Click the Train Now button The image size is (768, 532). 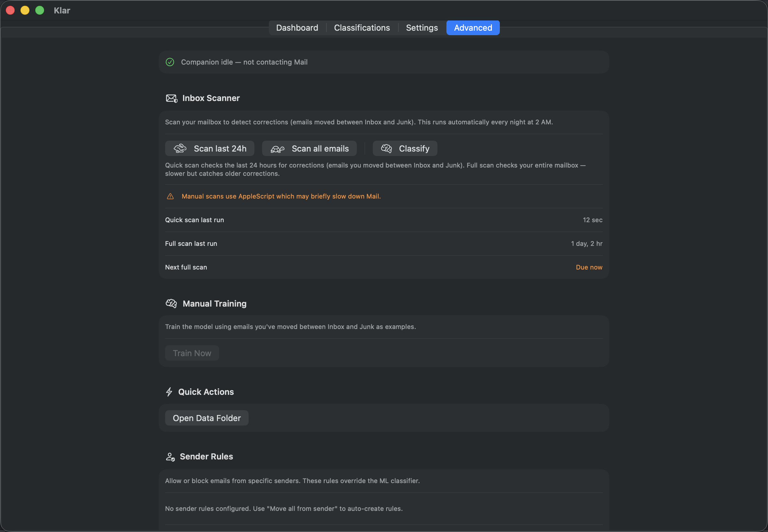[192, 353]
